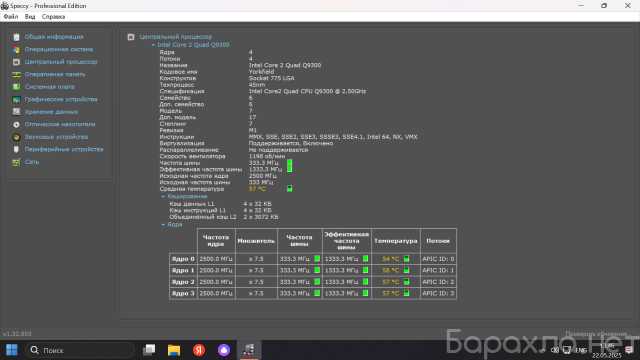Click the Оптические накопители disc icon

pos(16,124)
